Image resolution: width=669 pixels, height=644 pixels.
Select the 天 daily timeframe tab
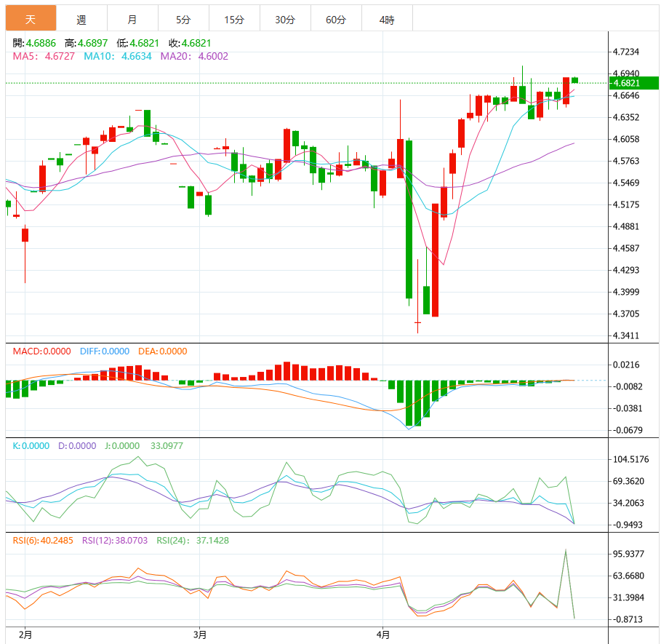[x=31, y=18]
